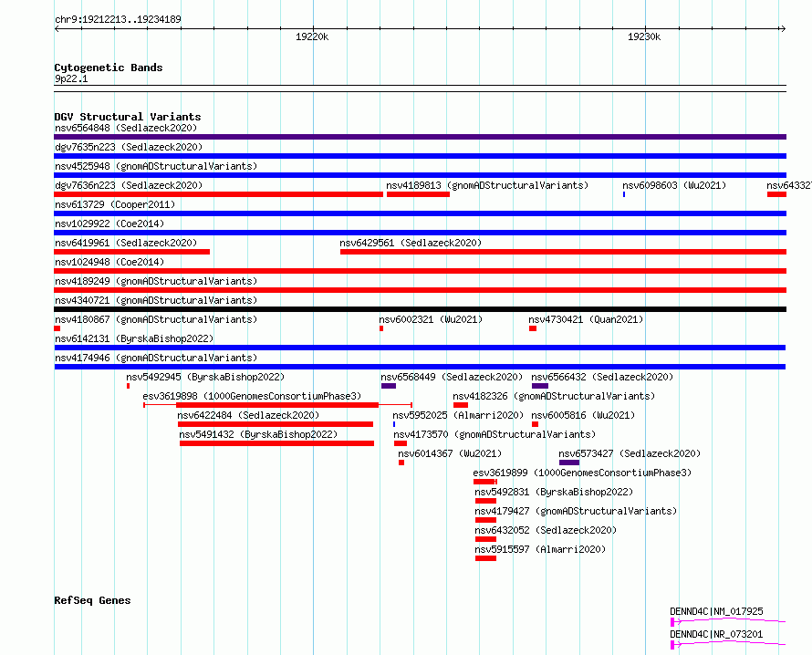
Task: Click the purple bar under nsv6568449
Action: [389, 386]
